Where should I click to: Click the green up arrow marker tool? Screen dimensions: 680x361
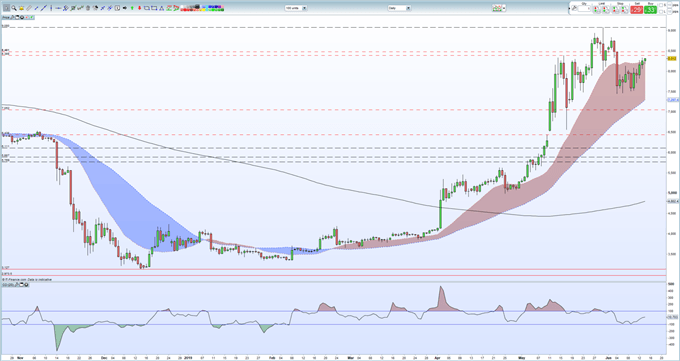[x=132, y=8]
